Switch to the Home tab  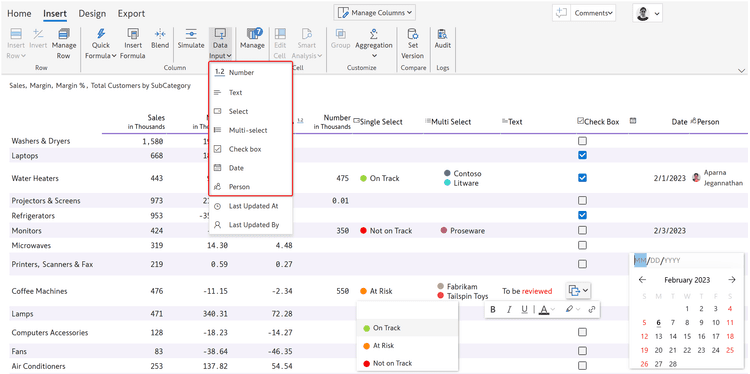coord(19,13)
